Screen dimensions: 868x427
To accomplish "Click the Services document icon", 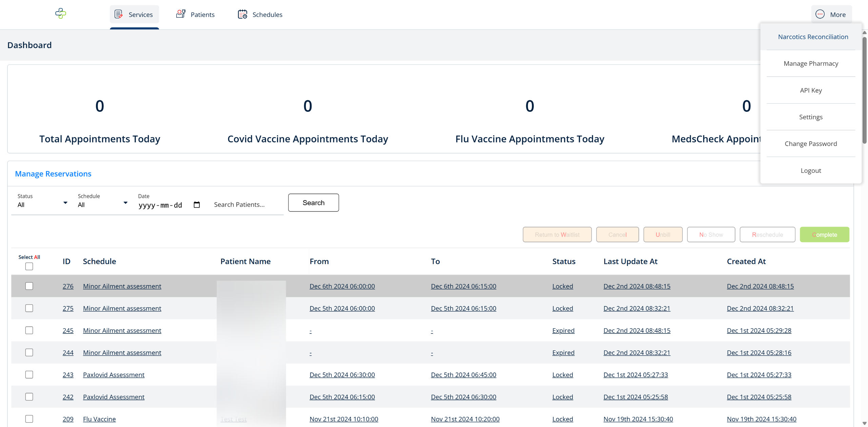I will click(118, 14).
